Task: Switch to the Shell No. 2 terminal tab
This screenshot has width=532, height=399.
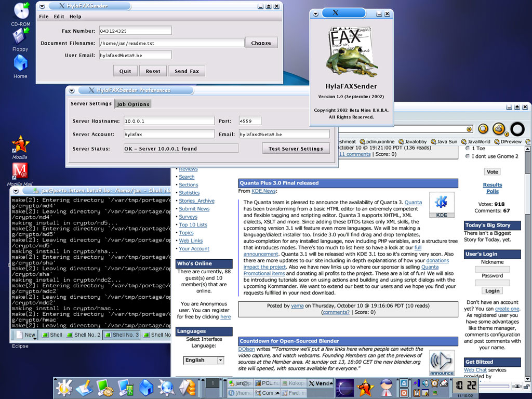Action: tap(83, 335)
